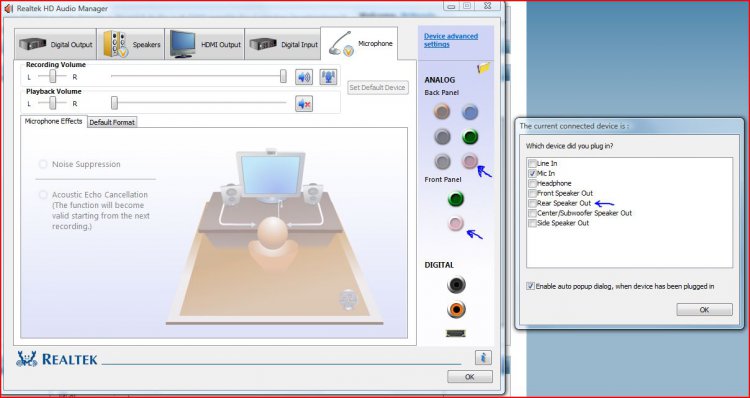
Task: Switch to the HDMI Output tab
Action: pos(205,44)
